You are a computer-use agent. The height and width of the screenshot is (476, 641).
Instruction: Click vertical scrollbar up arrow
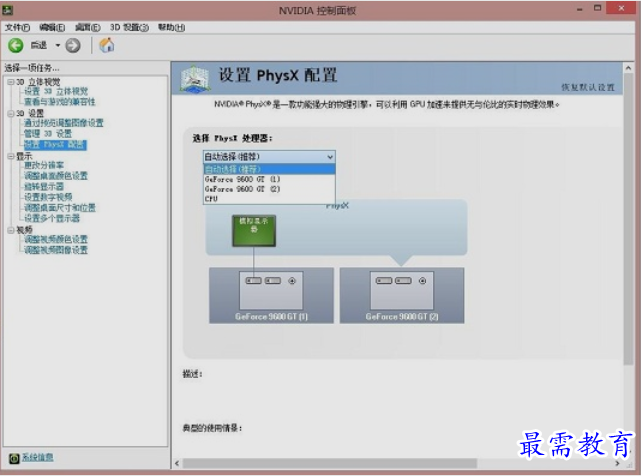(x=628, y=68)
